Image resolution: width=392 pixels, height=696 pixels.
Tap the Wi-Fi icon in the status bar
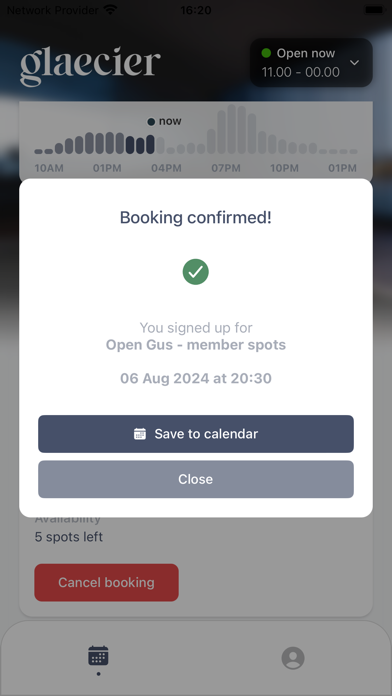point(110,9)
